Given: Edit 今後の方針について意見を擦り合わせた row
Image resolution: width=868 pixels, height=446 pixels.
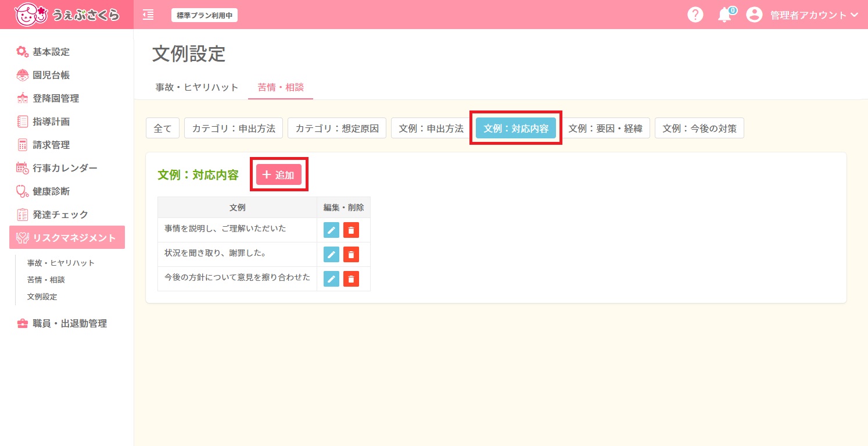Looking at the screenshot, I should [331, 279].
